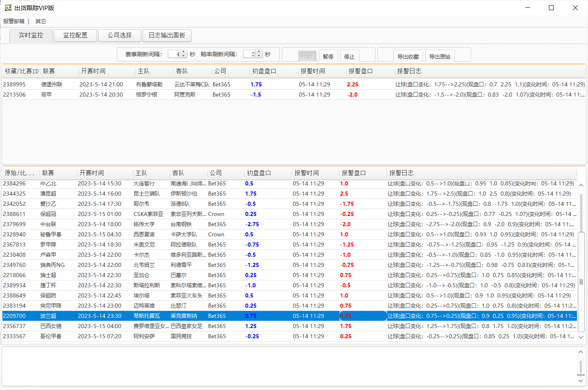
Task: Select the row with ID 2388611 保超冠
Action: tap(290, 214)
